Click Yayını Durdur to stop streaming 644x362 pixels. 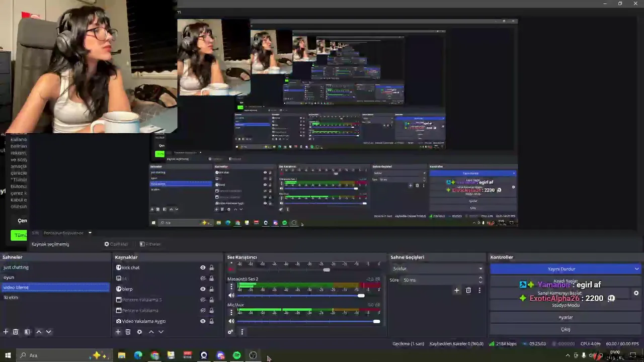point(561,269)
